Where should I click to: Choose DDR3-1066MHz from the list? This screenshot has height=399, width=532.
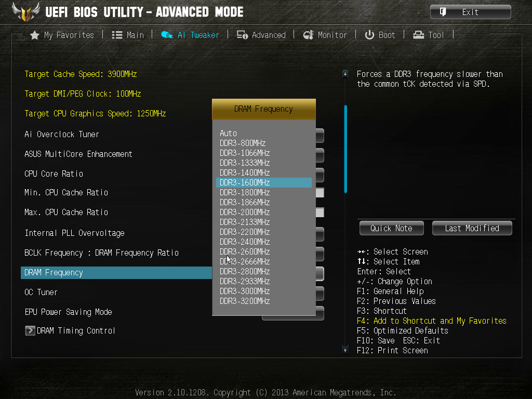pyautogui.click(x=264, y=153)
